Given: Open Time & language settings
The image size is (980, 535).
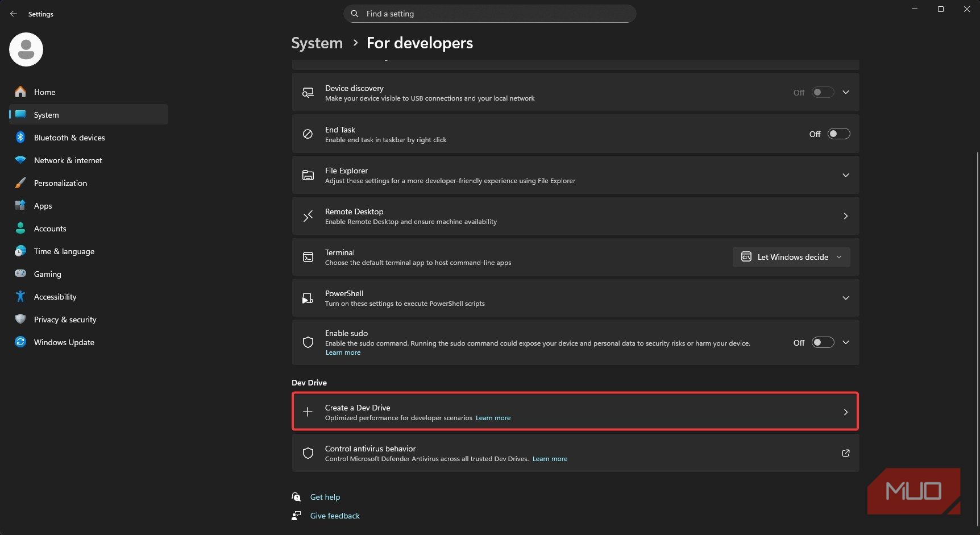Looking at the screenshot, I should click(x=89, y=251).
